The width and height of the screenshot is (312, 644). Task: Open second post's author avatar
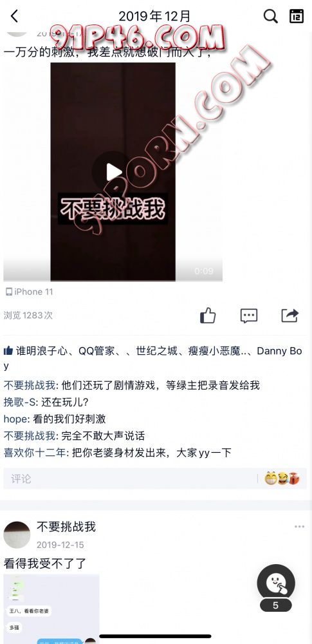[x=17, y=535]
